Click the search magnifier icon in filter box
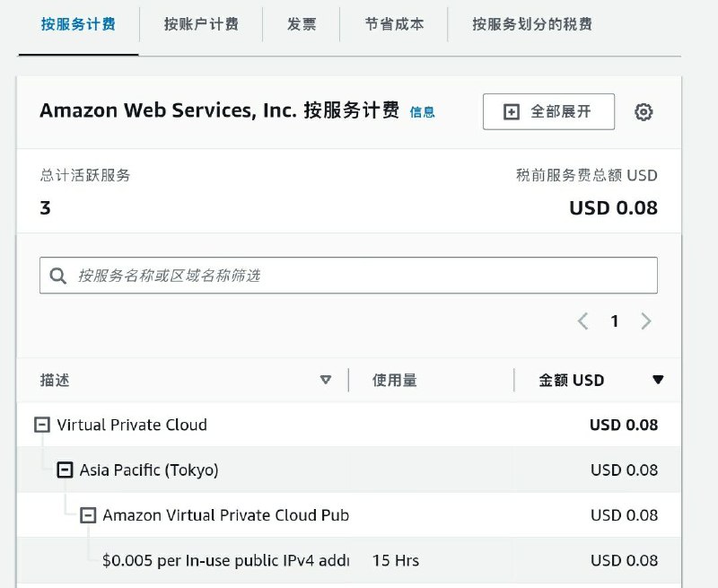This screenshot has width=718, height=588. (x=58, y=276)
